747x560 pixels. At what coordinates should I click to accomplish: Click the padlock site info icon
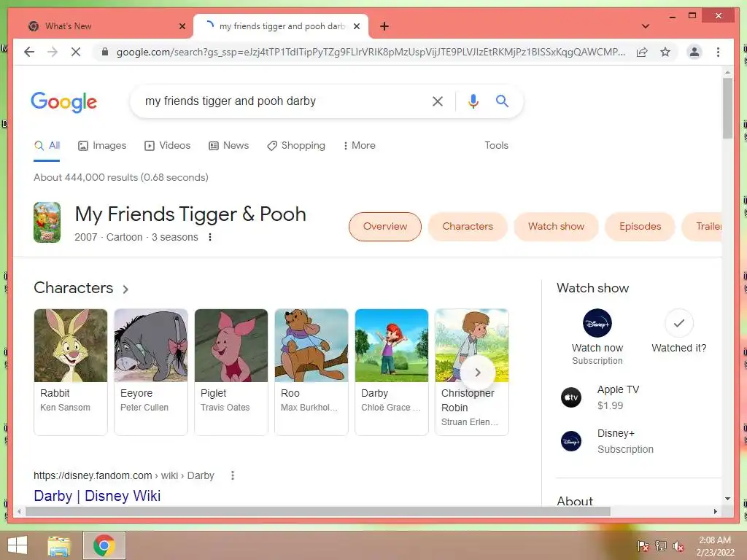click(x=105, y=52)
